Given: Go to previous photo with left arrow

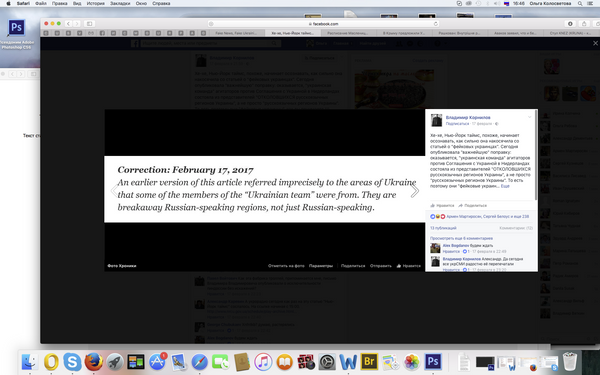Looking at the screenshot, I should [114, 190].
